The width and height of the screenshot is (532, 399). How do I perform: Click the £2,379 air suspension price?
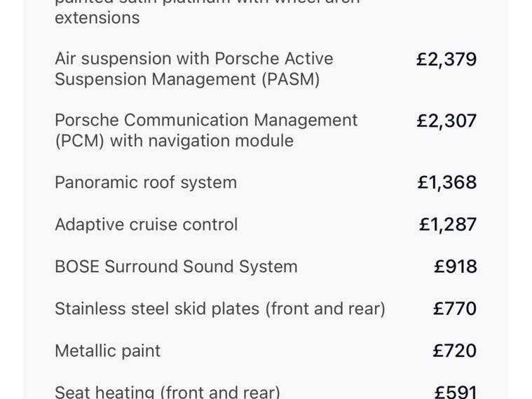446,60
